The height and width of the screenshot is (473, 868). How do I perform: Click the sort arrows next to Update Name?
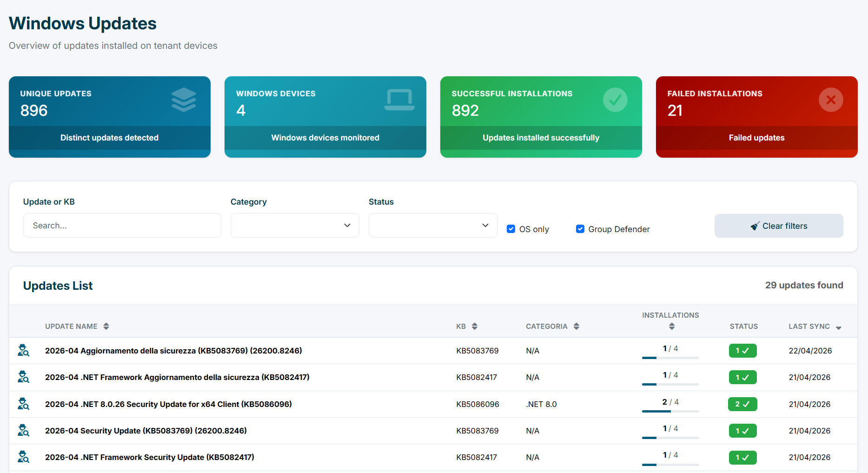(x=106, y=326)
